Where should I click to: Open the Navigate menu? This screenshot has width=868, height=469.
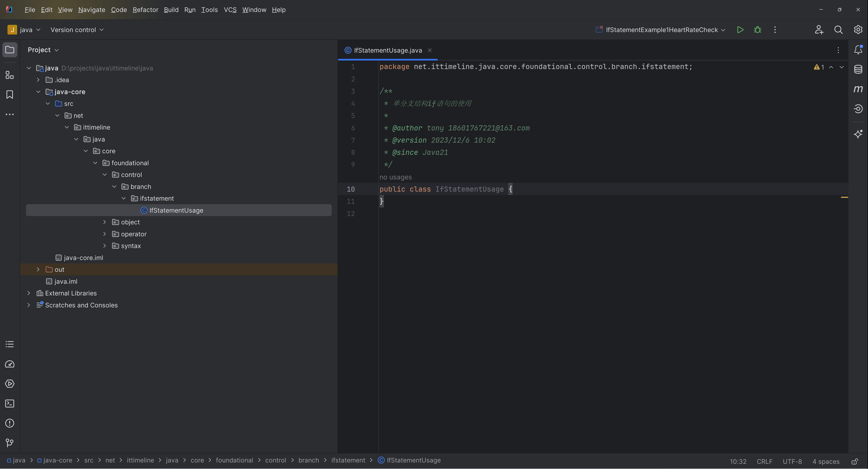pyautogui.click(x=92, y=10)
